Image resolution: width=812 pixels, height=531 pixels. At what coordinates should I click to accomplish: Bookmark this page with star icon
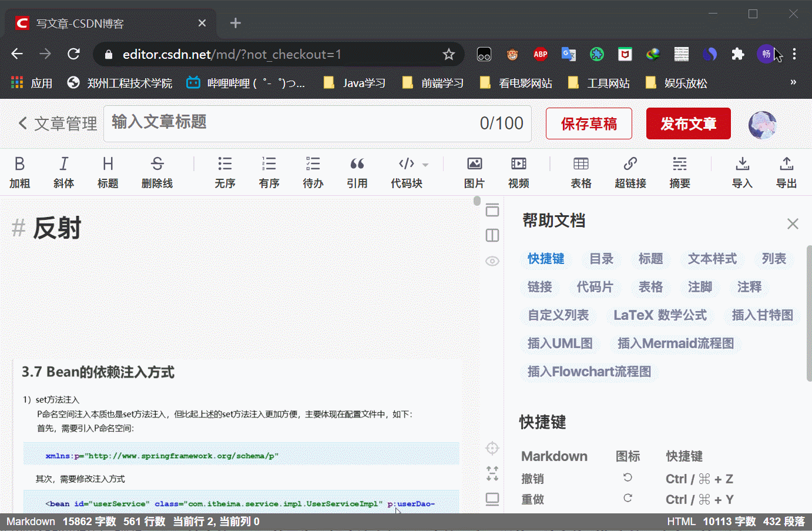[x=449, y=54]
